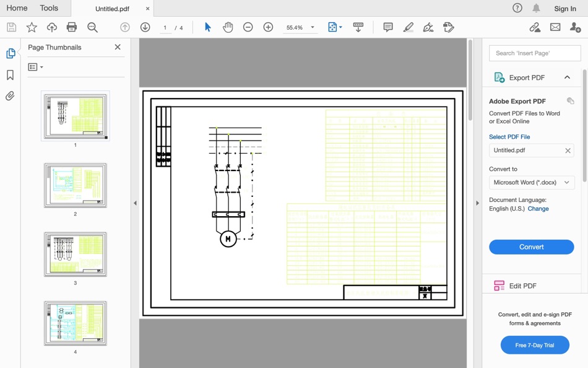Zoom out with minus icon
Image resolution: width=588 pixels, height=368 pixels.
(248, 27)
